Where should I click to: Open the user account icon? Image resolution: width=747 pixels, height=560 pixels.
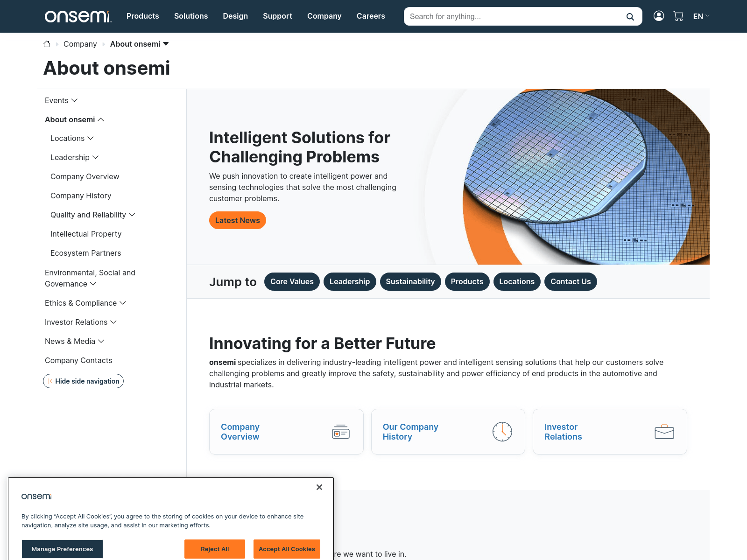click(x=659, y=16)
